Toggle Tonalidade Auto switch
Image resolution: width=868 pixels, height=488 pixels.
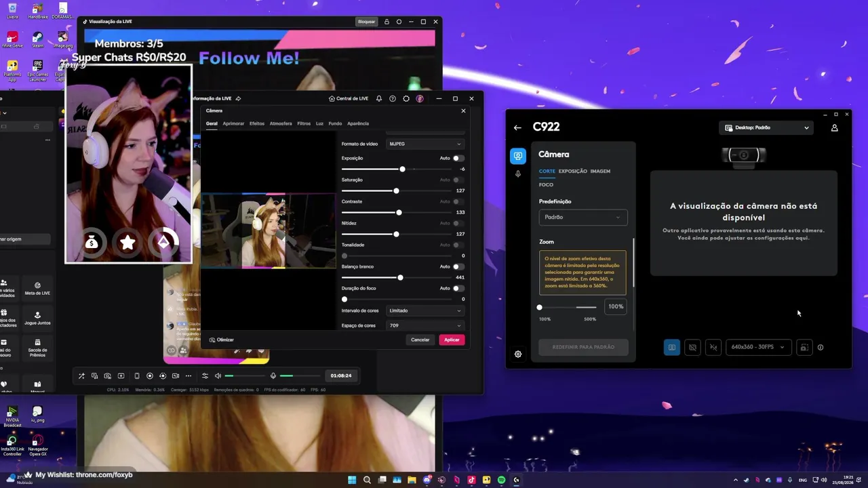point(458,245)
